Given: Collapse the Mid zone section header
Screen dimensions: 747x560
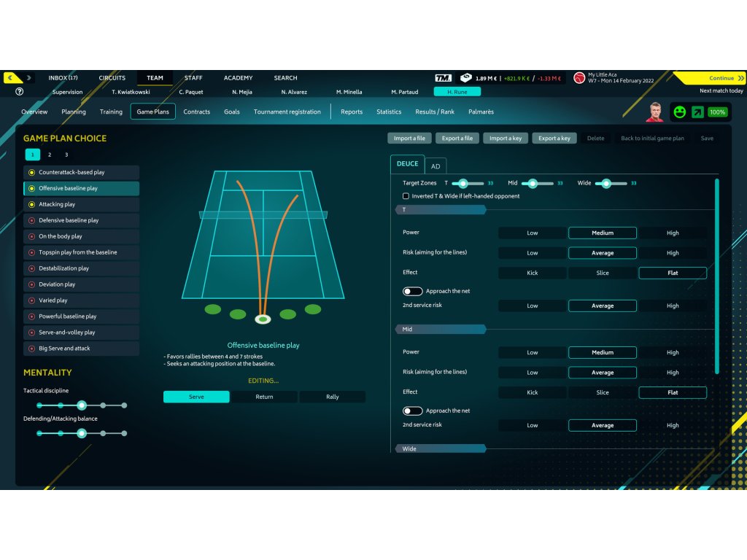Looking at the screenshot, I should coord(440,330).
